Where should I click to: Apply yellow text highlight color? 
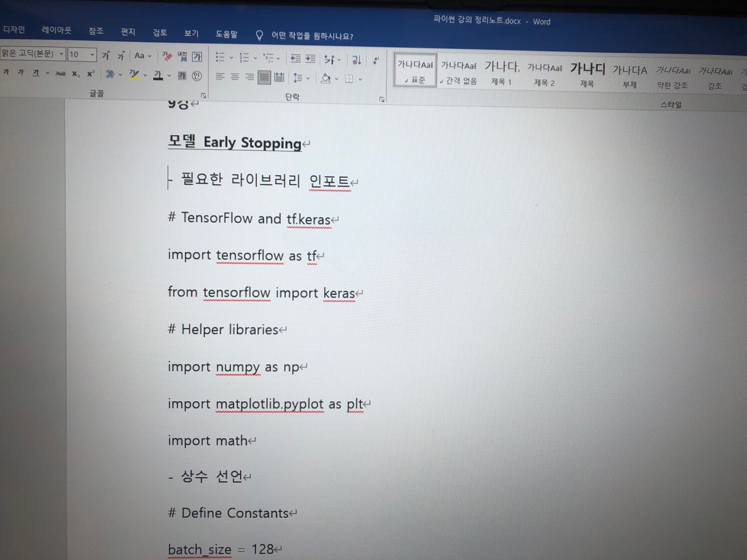[134, 75]
